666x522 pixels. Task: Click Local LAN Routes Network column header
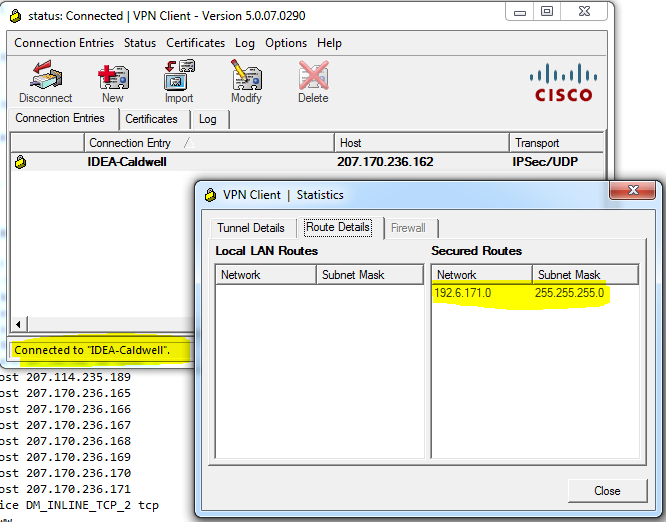point(266,275)
